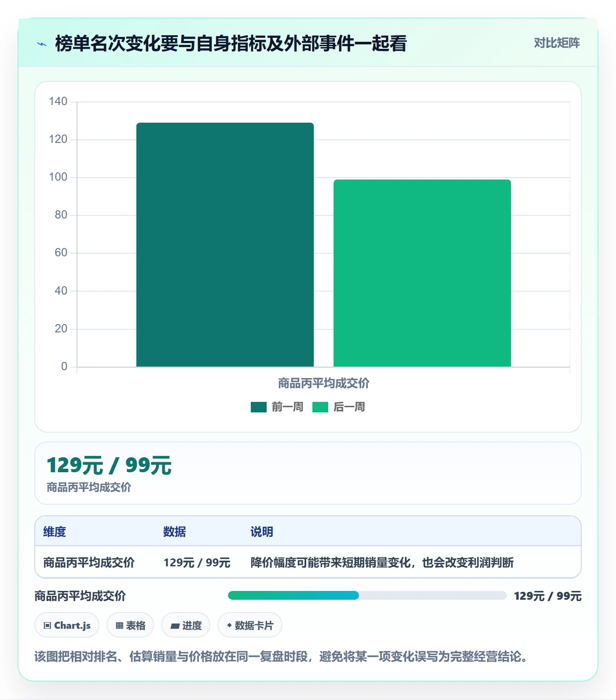Image resolution: width=616 pixels, height=700 pixels.
Task: Click the dark teal 前一周 bar
Action: (x=225, y=244)
